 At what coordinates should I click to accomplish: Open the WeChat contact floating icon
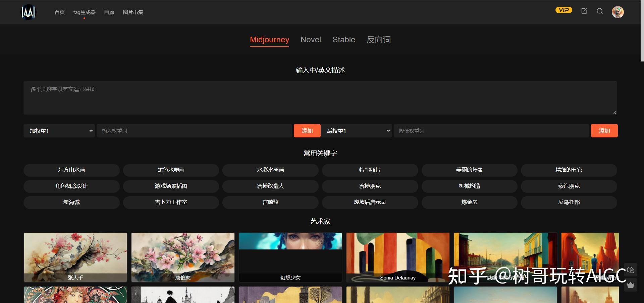631,270
